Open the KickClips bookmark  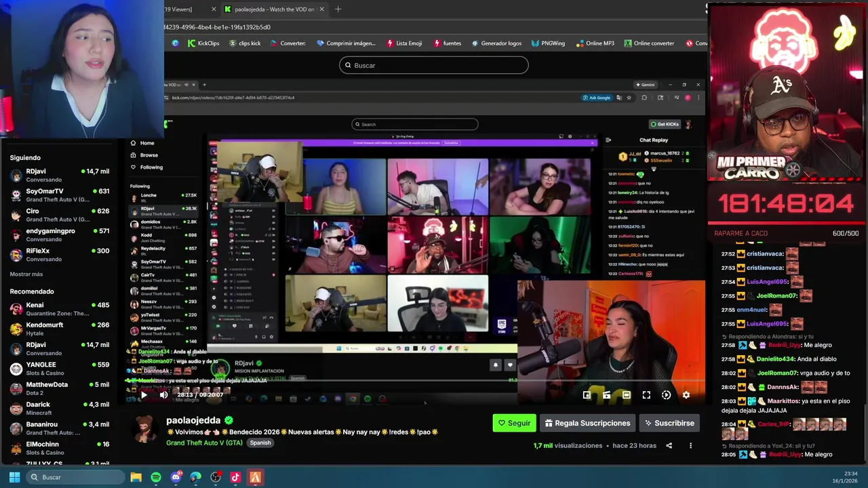[x=202, y=43]
